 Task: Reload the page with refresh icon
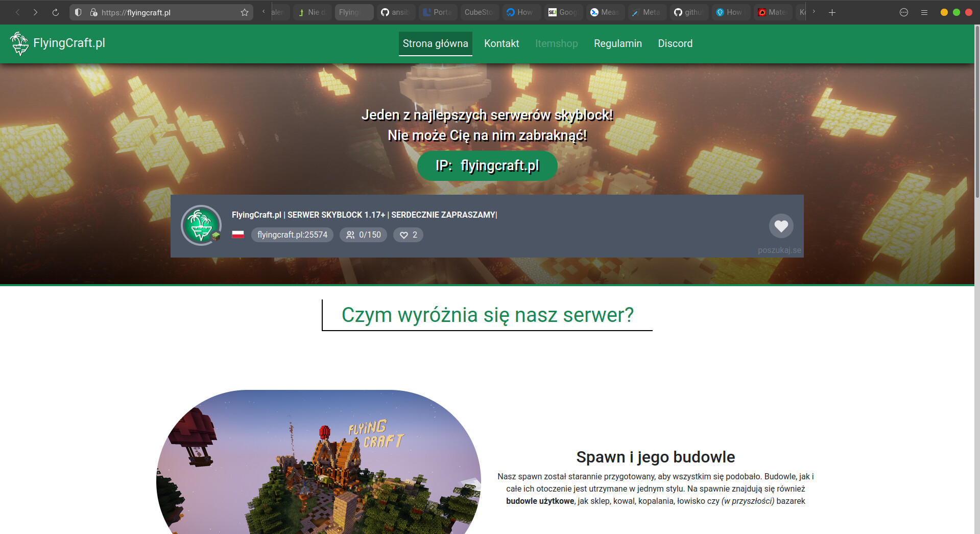56,12
